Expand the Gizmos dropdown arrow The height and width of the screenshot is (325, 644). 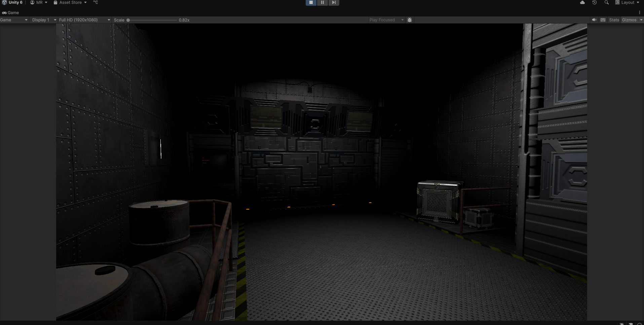click(641, 20)
